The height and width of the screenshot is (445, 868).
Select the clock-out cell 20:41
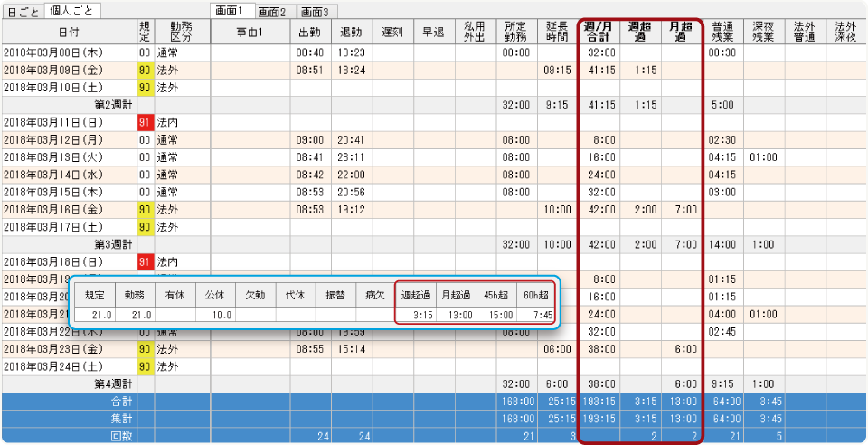click(x=352, y=140)
